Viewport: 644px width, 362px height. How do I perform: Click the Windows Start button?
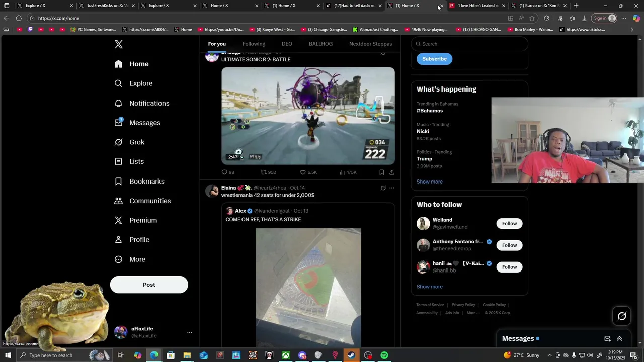[8, 355]
